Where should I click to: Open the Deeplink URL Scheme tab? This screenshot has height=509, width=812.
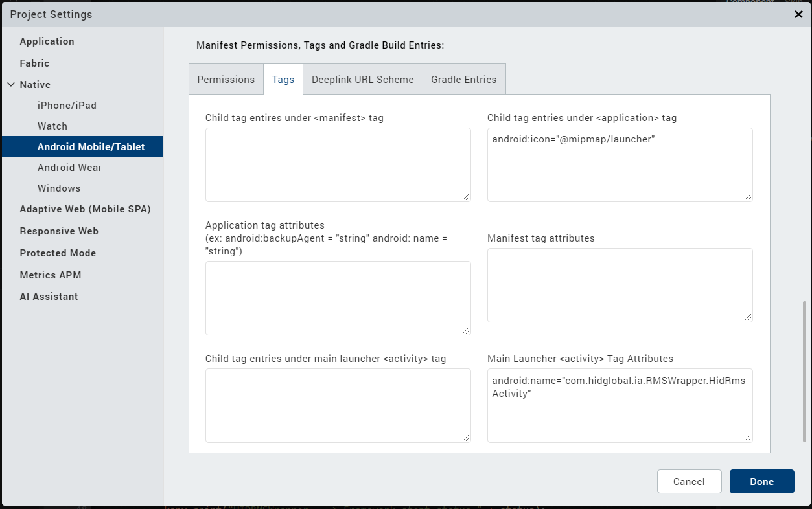tap(362, 79)
